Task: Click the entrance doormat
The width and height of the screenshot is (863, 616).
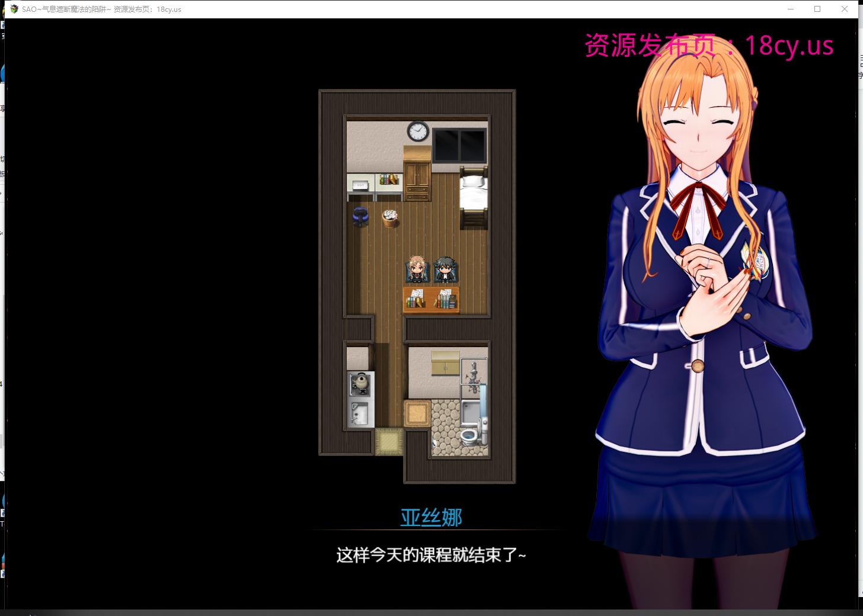Action: (x=389, y=441)
